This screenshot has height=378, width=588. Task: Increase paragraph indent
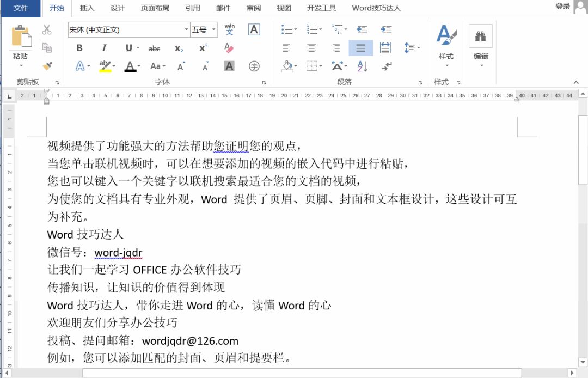pos(386,29)
